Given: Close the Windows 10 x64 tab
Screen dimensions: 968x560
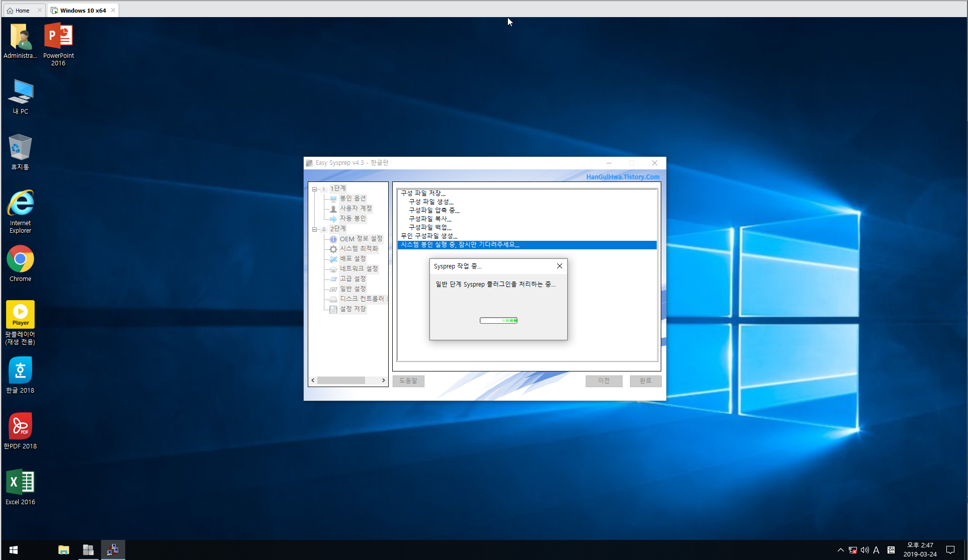Looking at the screenshot, I should [x=113, y=11].
